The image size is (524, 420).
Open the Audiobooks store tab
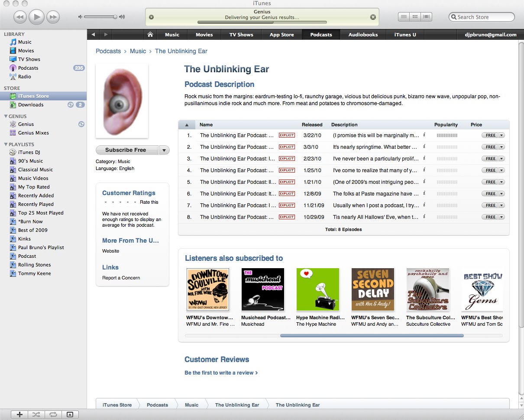[363, 35]
